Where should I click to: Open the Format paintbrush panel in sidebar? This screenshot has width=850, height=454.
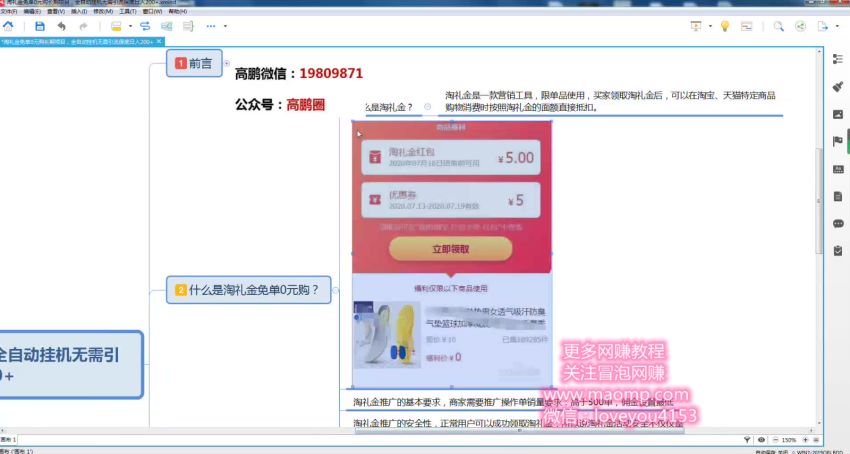click(x=838, y=86)
